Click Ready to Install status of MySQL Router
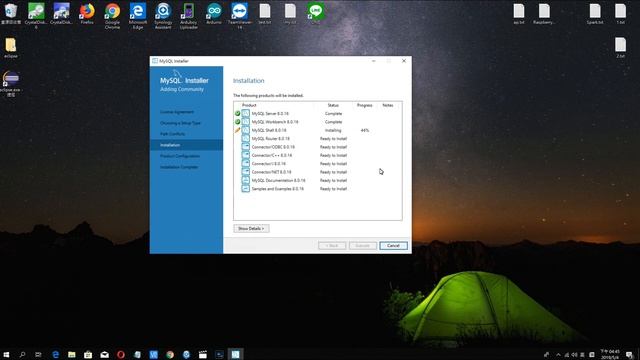The image size is (640, 360). 333,139
